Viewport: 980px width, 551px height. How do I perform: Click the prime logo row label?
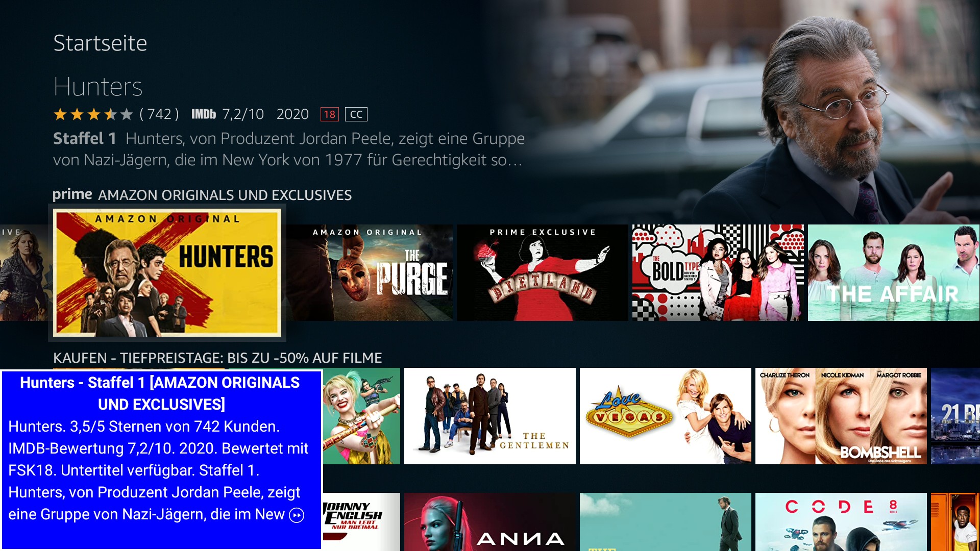point(72,194)
